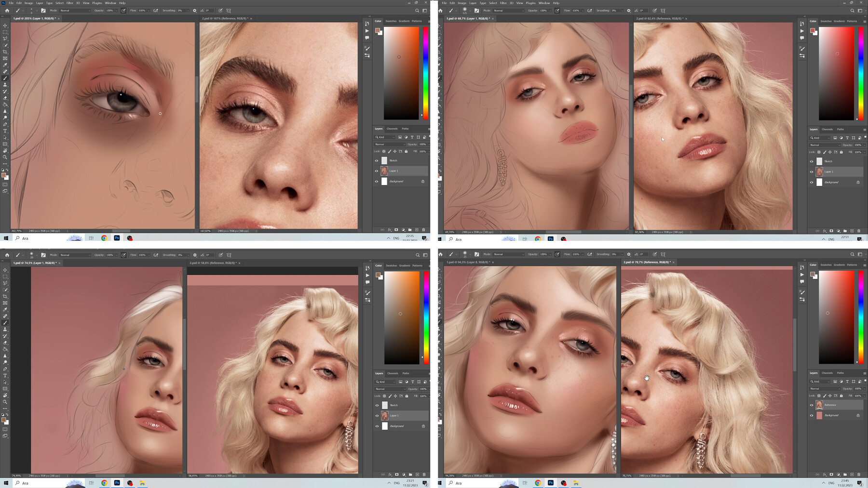Open layer Kind filter dropdown in top-left window
Viewport: 868px width, 488px height.
(x=385, y=137)
